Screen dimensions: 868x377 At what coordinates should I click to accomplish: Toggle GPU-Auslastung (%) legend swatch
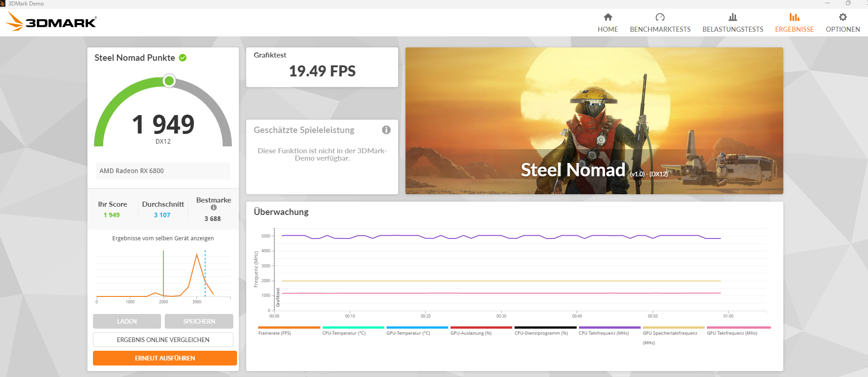(481, 328)
